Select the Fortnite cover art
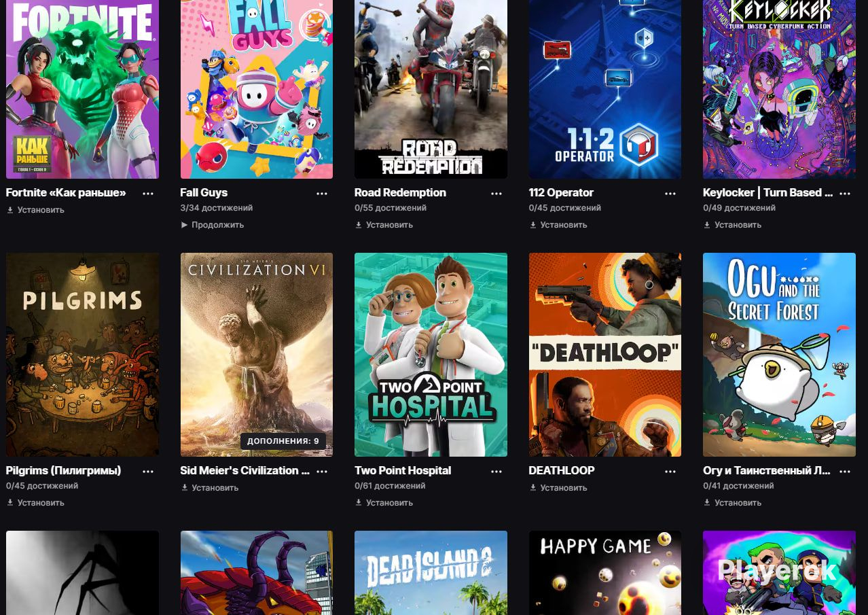Viewport: 868px width, 615px height. click(x=82, y=89)
